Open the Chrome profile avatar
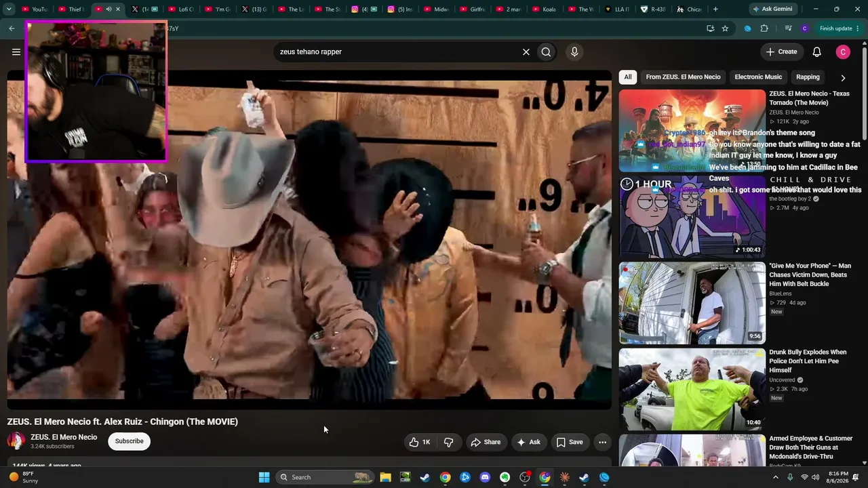868x488 pixels. click(x=804, y=28)
